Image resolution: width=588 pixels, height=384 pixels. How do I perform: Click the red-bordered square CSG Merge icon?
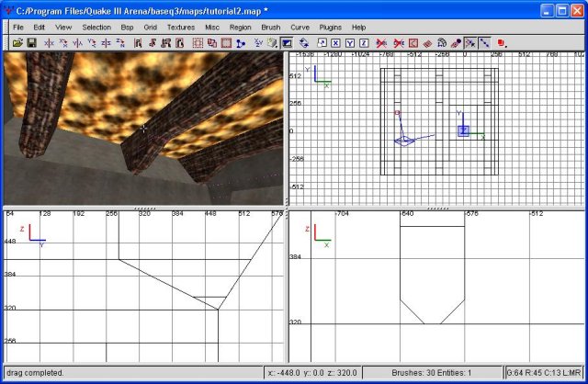pos(226,43)
